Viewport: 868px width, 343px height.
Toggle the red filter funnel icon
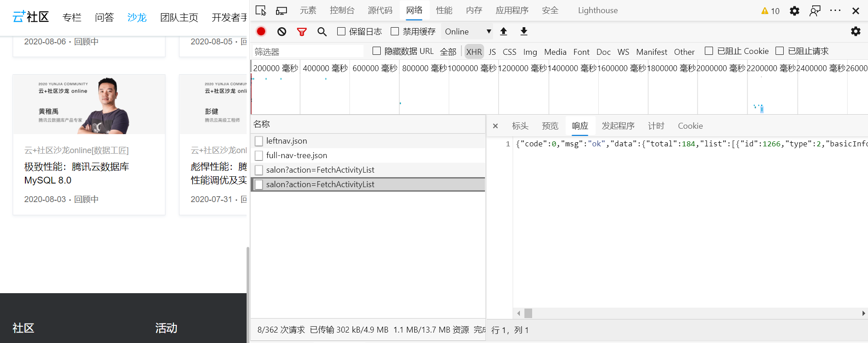[x=302, y=31]
